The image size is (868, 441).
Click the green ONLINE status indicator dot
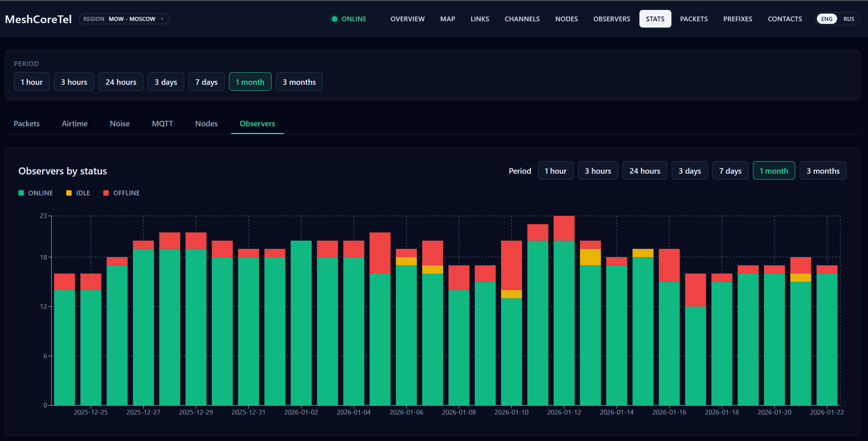pos(334,19)
